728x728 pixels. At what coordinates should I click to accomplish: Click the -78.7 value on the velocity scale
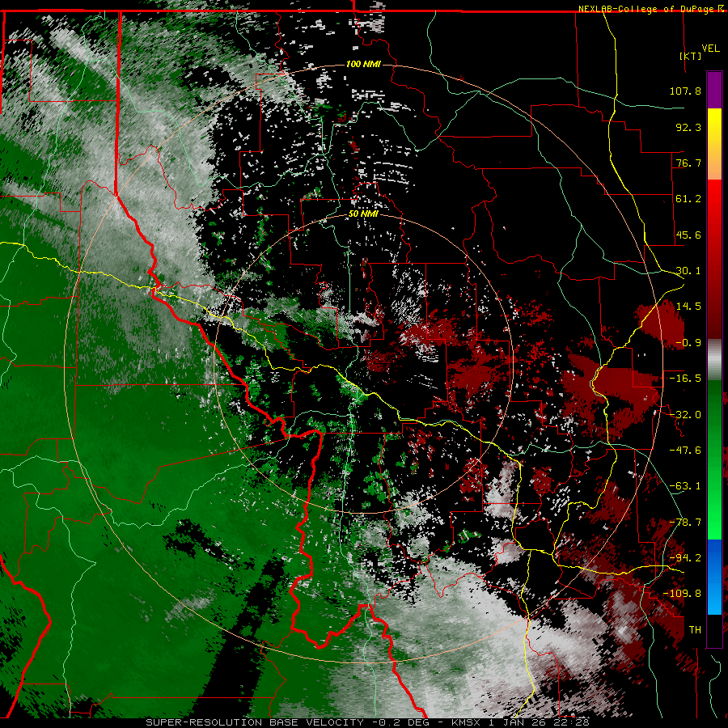click(x=685, y=523)
